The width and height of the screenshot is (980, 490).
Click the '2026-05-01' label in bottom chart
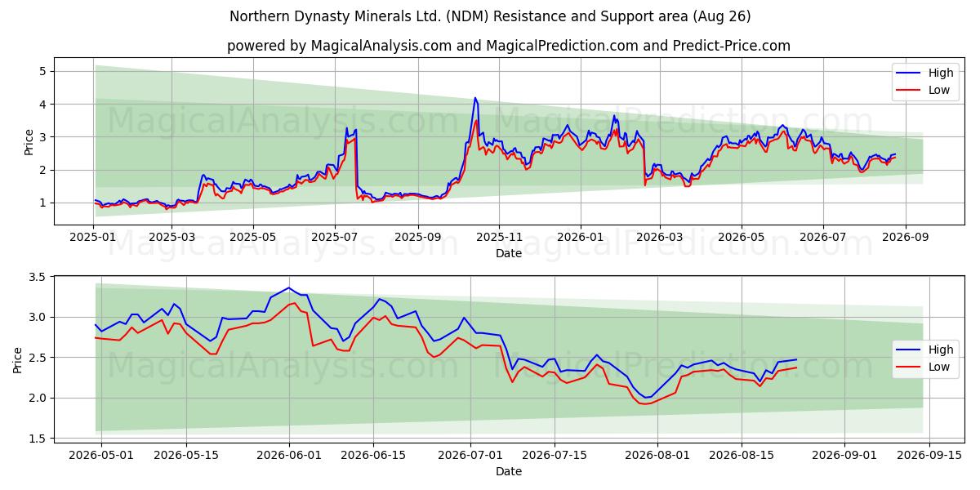coord(101,455)
